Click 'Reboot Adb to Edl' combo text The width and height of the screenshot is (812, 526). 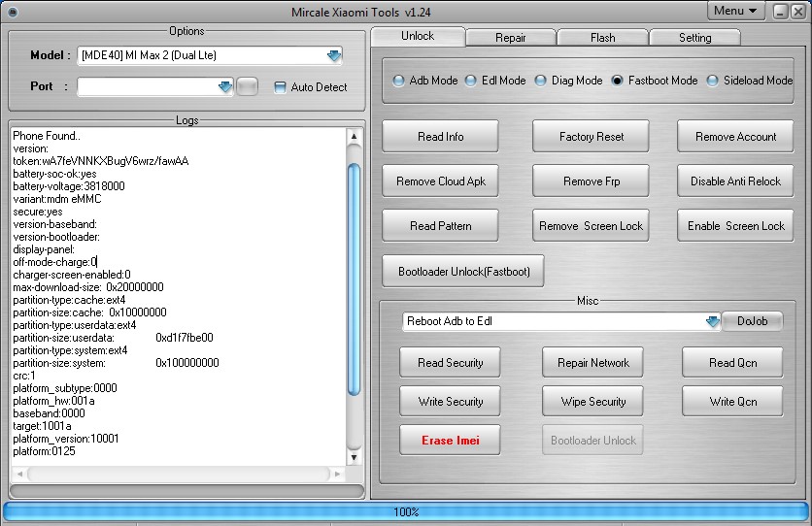[x=450, y=321]
